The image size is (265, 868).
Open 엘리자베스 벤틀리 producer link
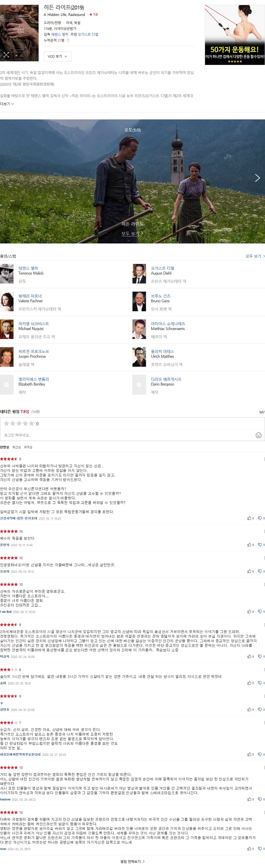point(34,379)
